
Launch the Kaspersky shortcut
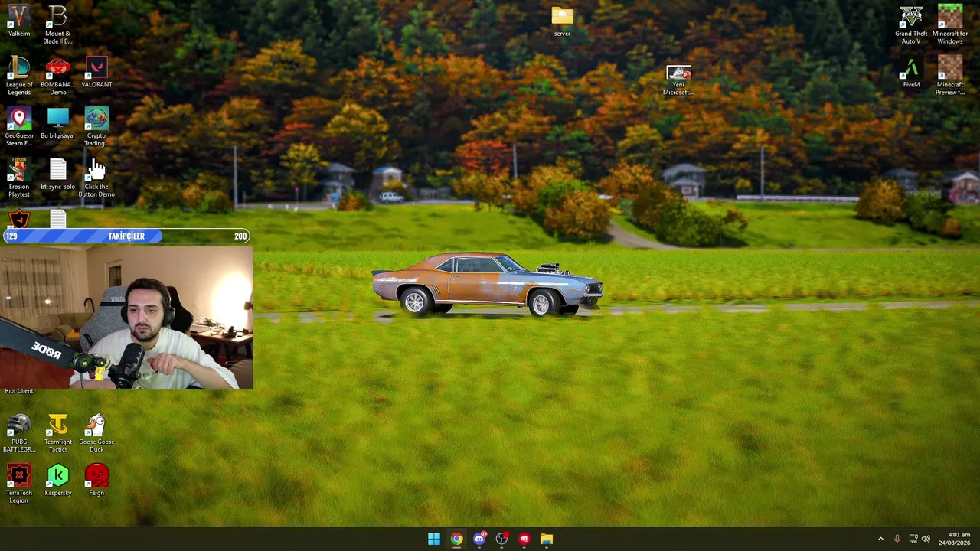[x=57, y=481]
